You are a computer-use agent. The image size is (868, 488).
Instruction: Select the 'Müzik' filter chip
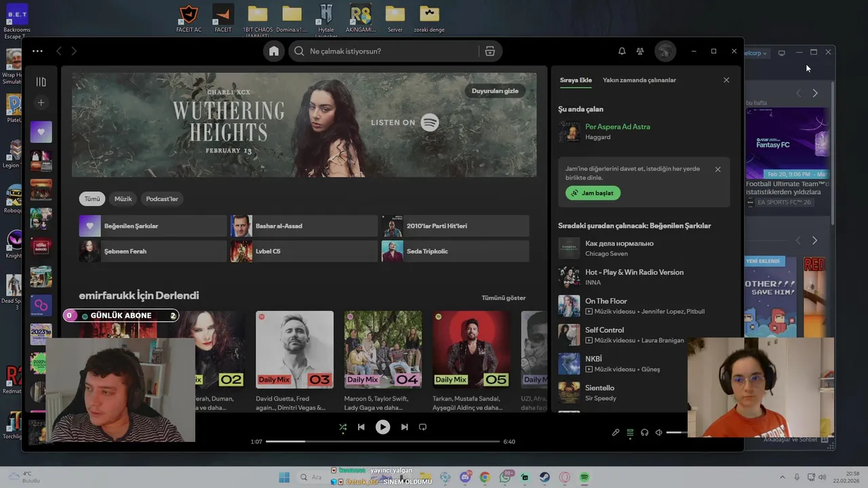click(x=123, y=199)
